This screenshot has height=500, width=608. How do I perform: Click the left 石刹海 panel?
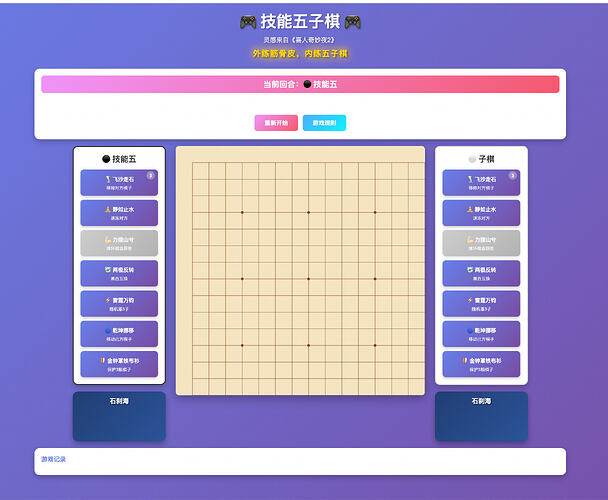coord(119,416)
